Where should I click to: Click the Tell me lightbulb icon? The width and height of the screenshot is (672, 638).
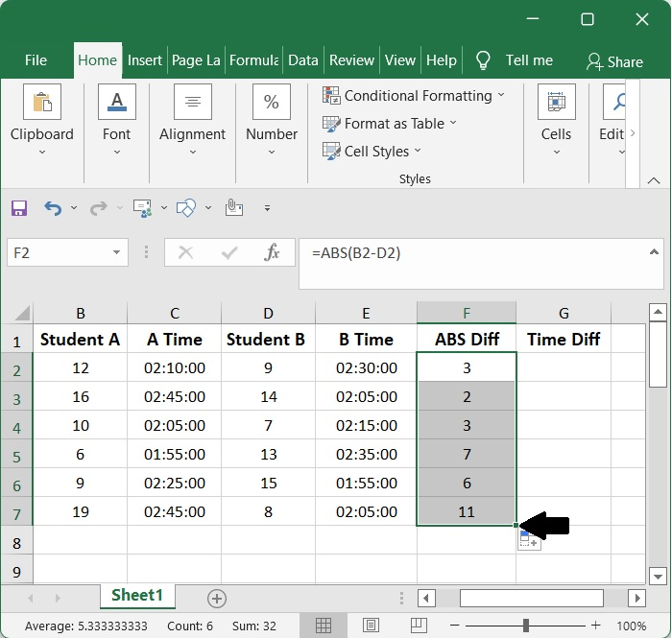483,60
